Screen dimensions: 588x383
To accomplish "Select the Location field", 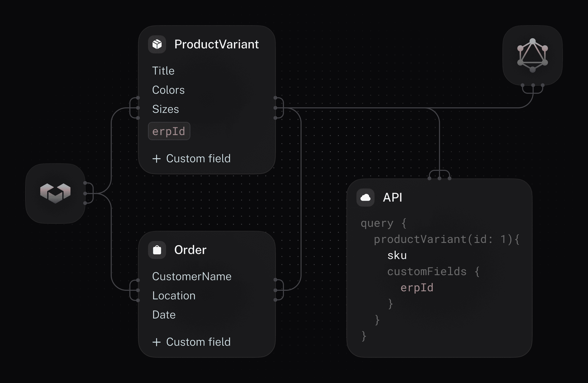I will click(174, 296).
